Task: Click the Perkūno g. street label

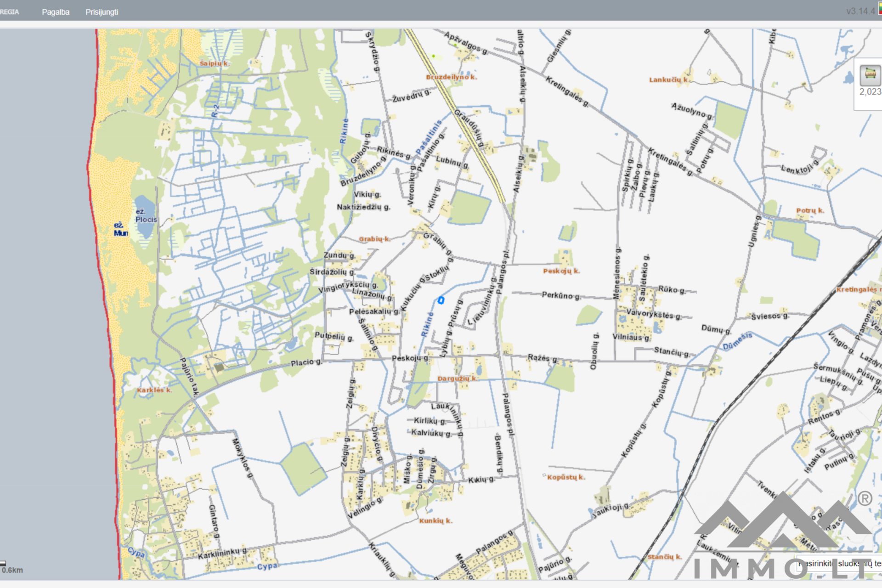Action: (560, 295)
